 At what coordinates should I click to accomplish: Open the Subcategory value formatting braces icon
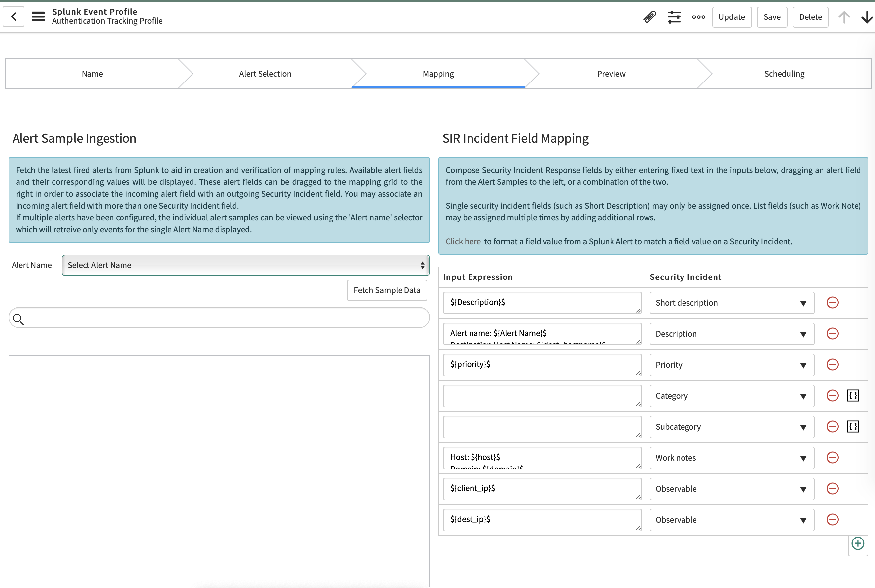[x=853, y=427]
